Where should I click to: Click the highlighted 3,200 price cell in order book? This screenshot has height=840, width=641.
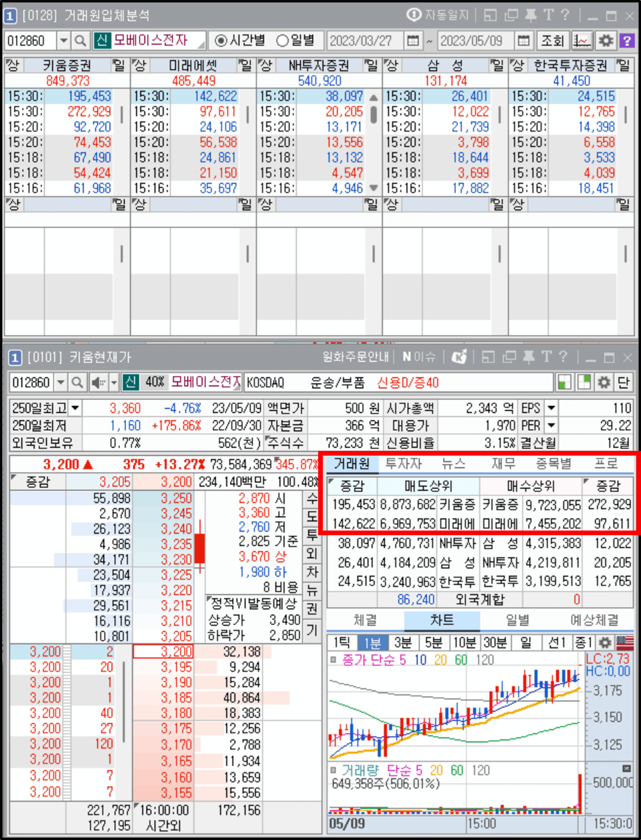click(163, 652)
